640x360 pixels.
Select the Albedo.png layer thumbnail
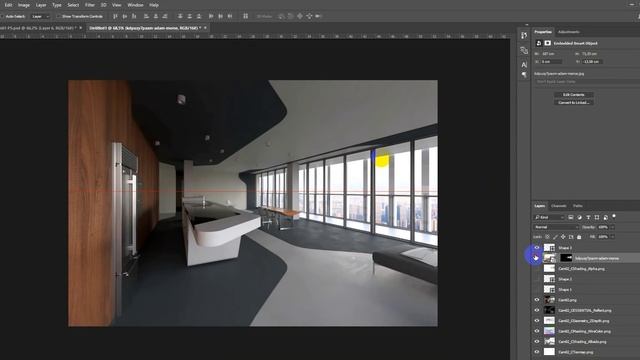tap(549, 342)
